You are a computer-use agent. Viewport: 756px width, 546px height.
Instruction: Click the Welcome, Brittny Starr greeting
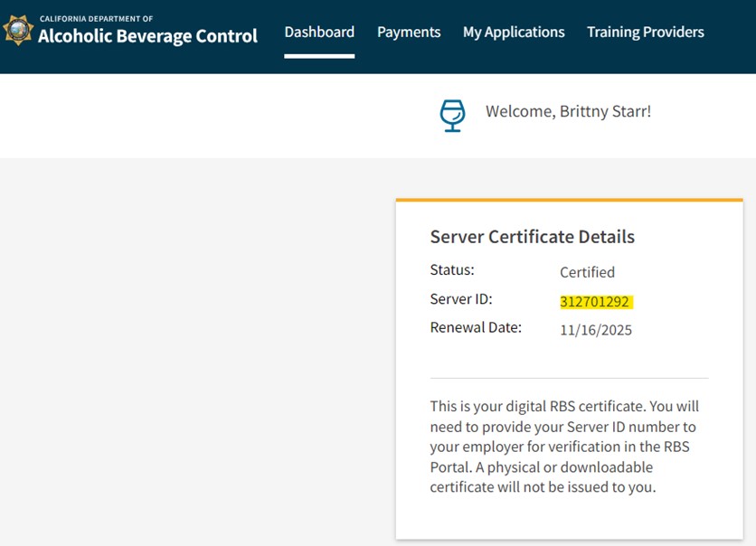point(568,111)
